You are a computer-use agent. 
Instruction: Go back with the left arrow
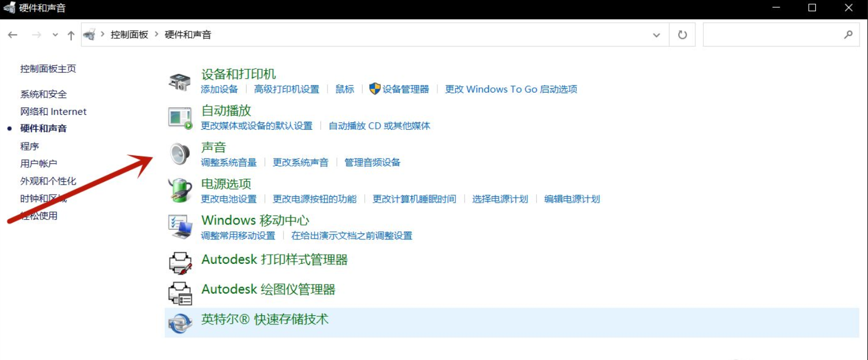pos(13,35)
